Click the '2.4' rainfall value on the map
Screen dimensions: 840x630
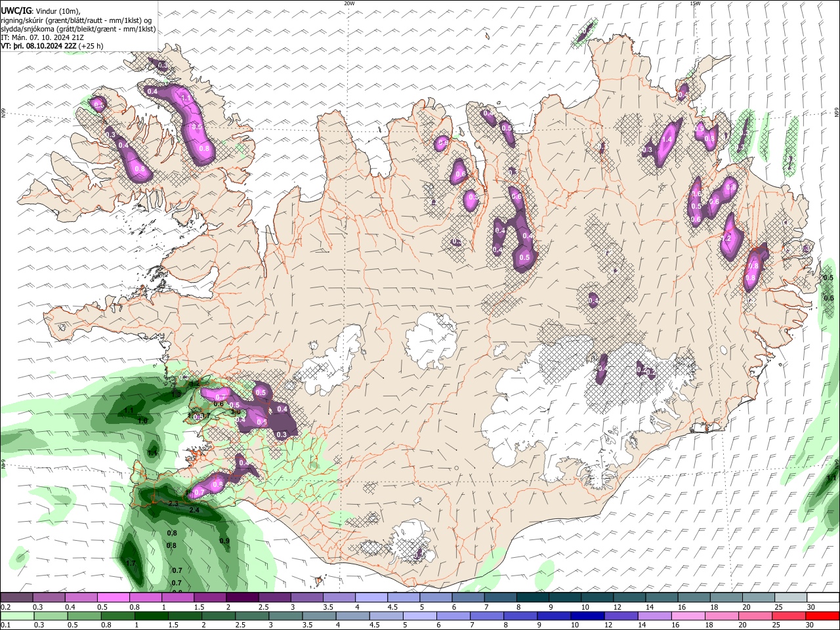tap(194, 510)
